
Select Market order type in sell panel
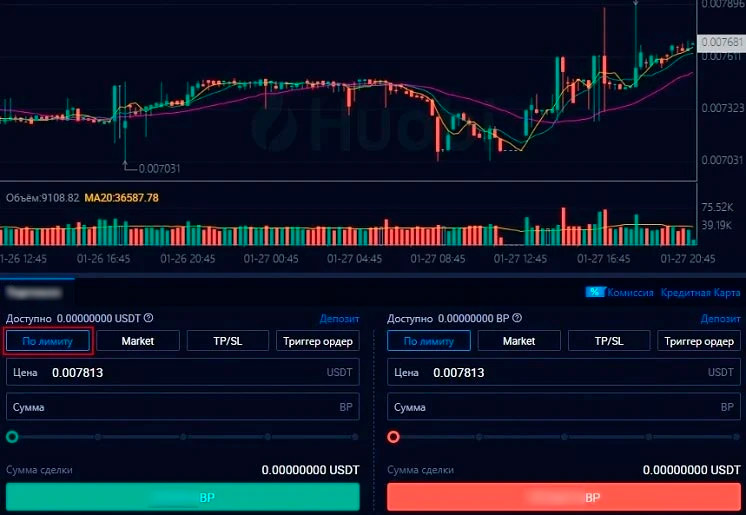[518, 341]
